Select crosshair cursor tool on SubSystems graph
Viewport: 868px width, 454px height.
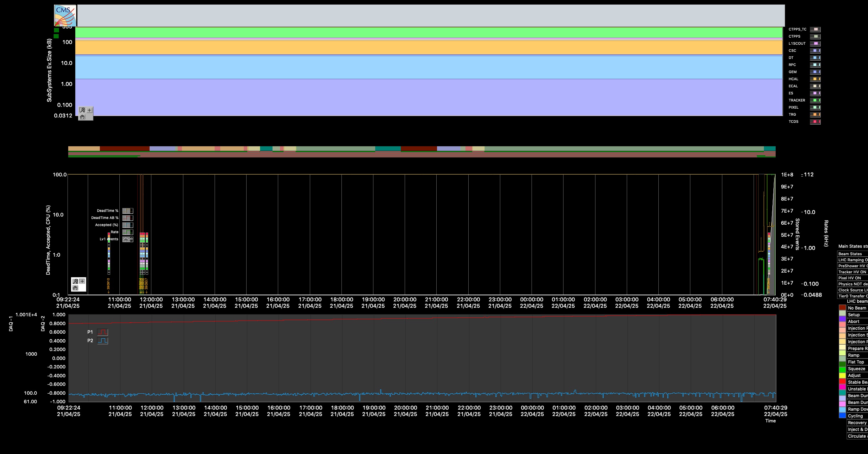[x=90, y=110]
